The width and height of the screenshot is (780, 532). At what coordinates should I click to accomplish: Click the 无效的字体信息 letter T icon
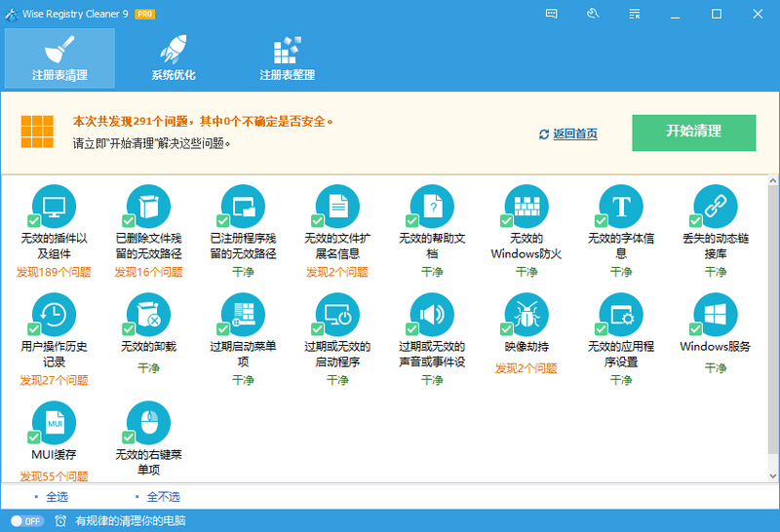pos(621,206)
